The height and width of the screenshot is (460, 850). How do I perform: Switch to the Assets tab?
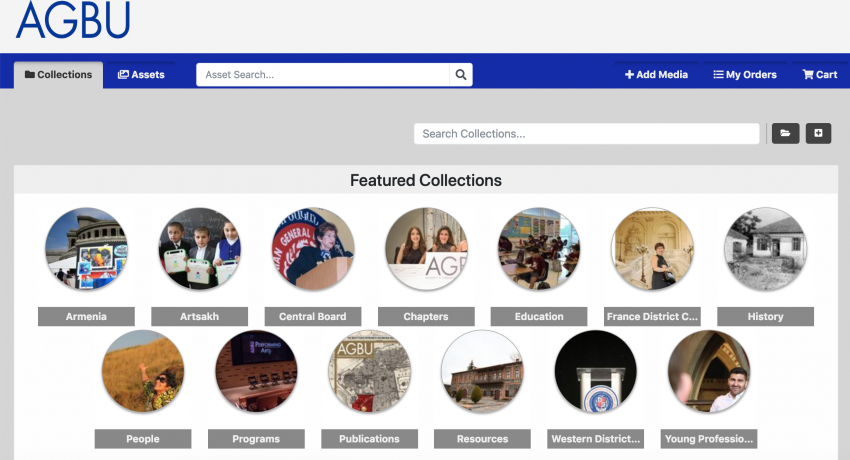[x=141, y=75]
